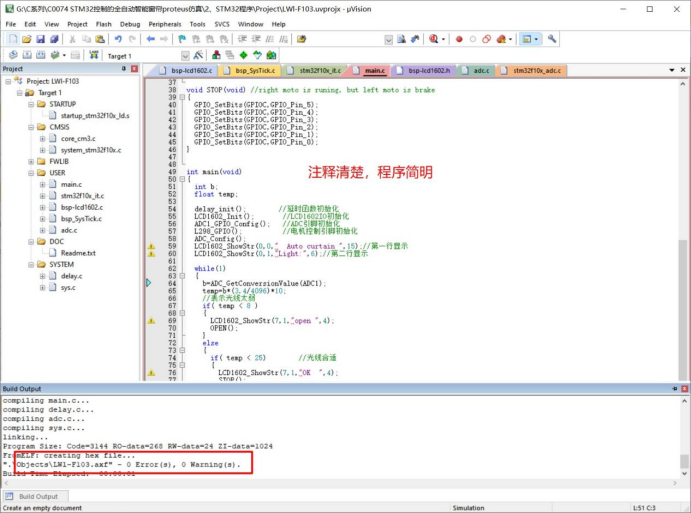The width and height of the screenshot is (691, 513).
Task: Insert a breakpoint with the red dot icon
Action: (x=459, y=39)
